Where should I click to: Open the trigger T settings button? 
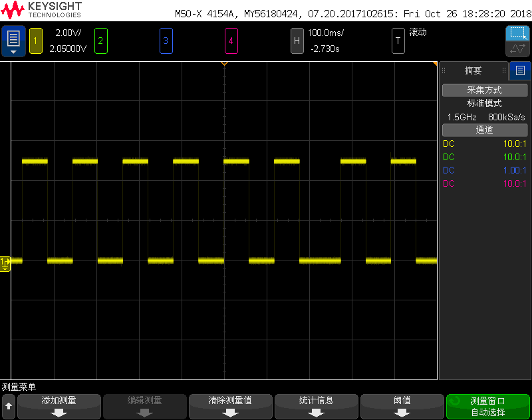coord(398,41)
